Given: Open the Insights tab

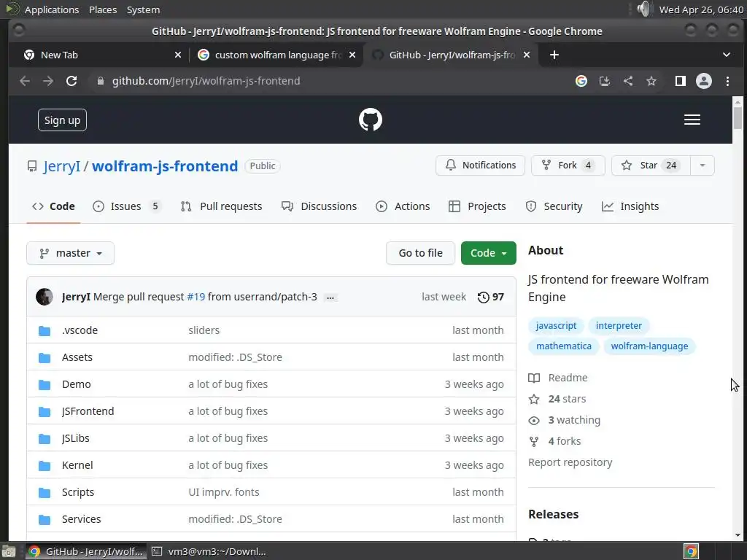Looking at the screenshot, I should click(630, 206).
